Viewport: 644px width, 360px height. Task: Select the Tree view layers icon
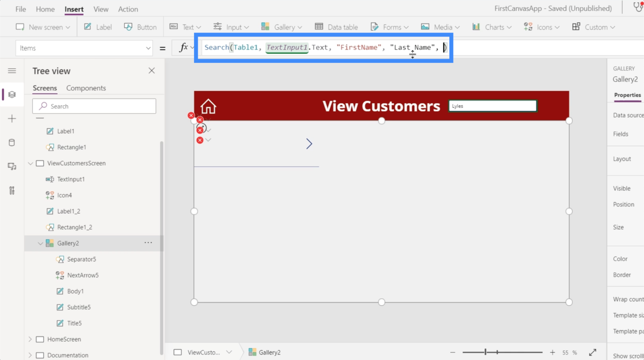[x=12, y=94]
